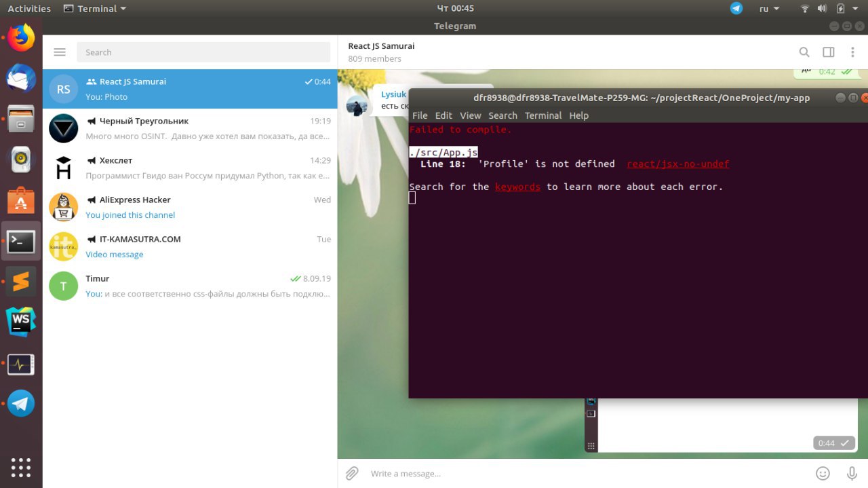Open Terminal app menu in top bar

click(x=95, y=8)
